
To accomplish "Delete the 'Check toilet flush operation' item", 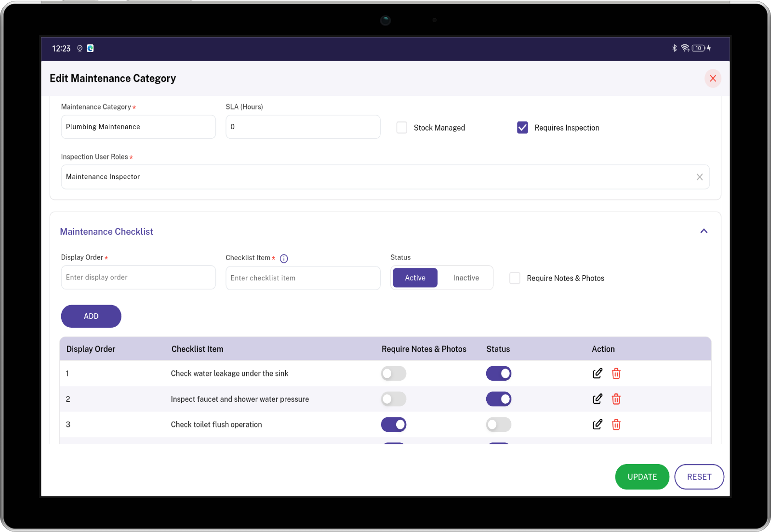I will [x=616, y=425].
